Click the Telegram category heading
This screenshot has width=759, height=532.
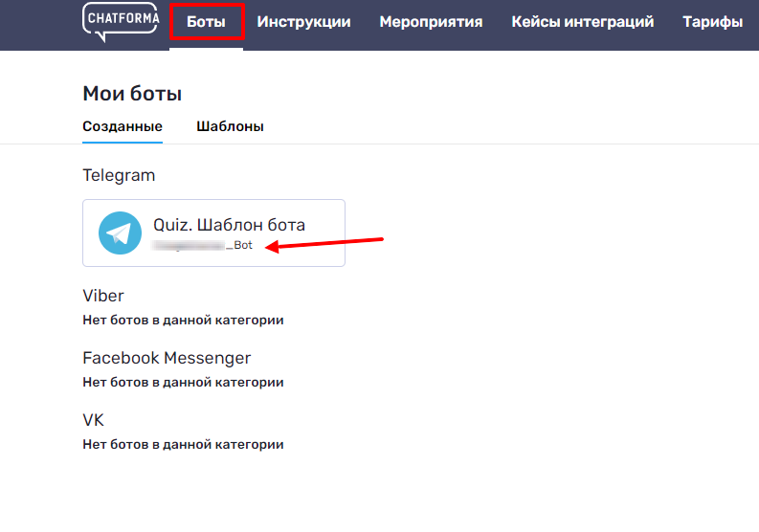click(119, 175)
